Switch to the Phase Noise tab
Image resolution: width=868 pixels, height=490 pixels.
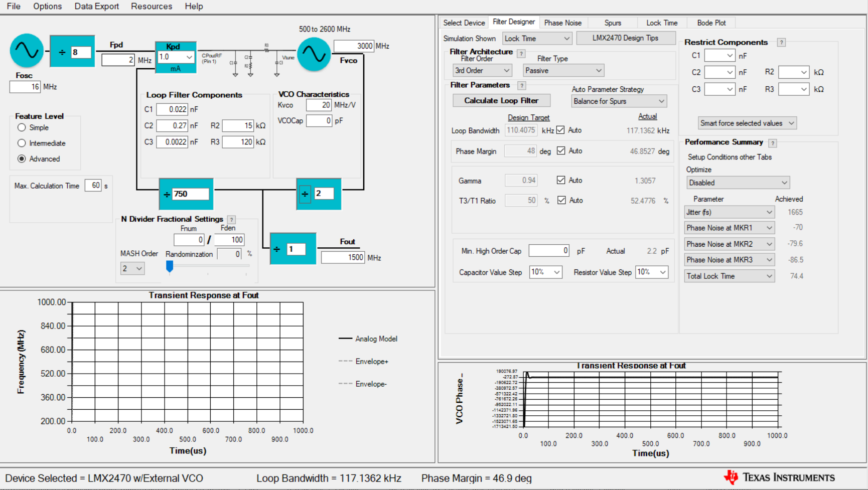click(x=563, y=23)
